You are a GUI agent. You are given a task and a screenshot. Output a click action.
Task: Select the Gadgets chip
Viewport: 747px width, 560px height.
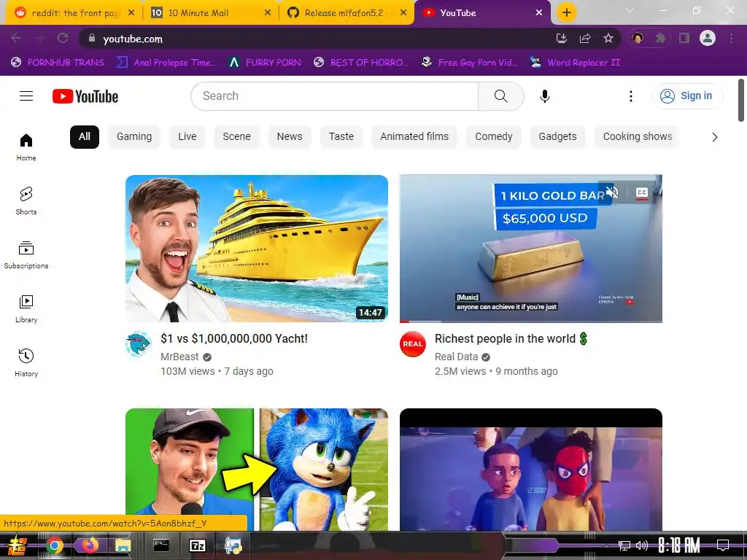click(x=557, y=137)
